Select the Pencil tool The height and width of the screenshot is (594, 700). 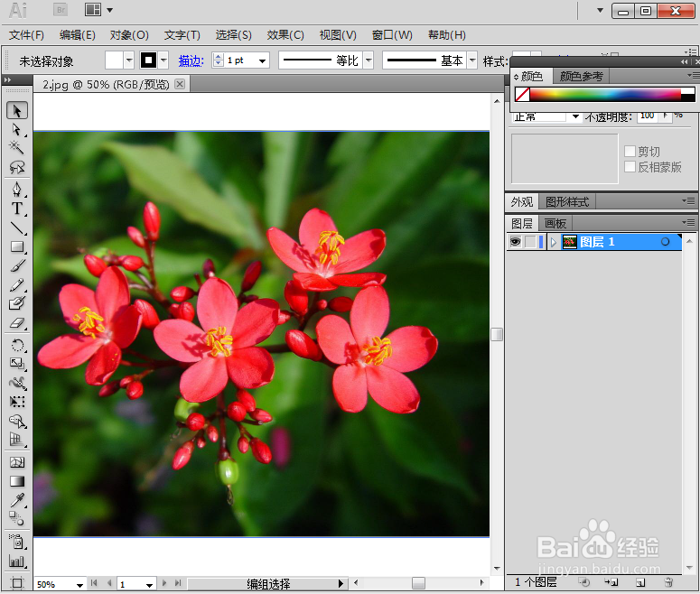17,284
